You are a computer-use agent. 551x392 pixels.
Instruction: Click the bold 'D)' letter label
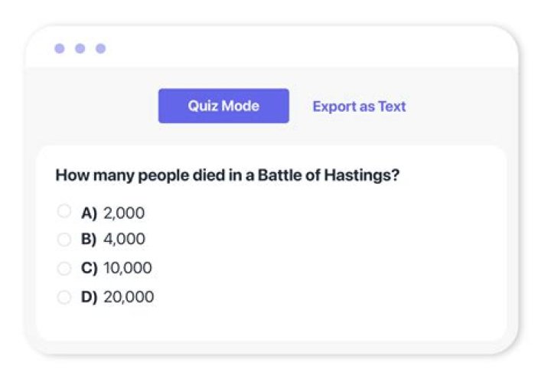pos(89,297)
